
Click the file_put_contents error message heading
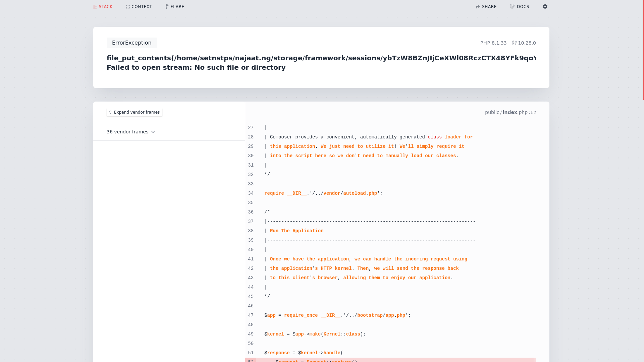pos(321,58)
